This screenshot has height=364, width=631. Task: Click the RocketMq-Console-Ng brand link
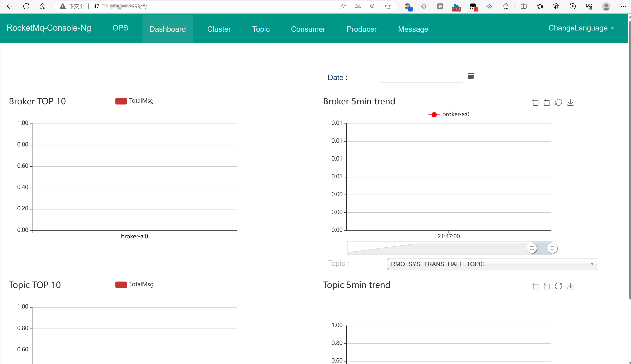pos(49,28)
